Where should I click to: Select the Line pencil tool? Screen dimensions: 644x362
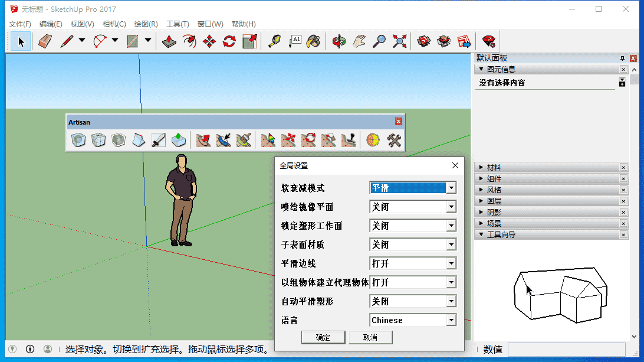click(x=67, y=41)
